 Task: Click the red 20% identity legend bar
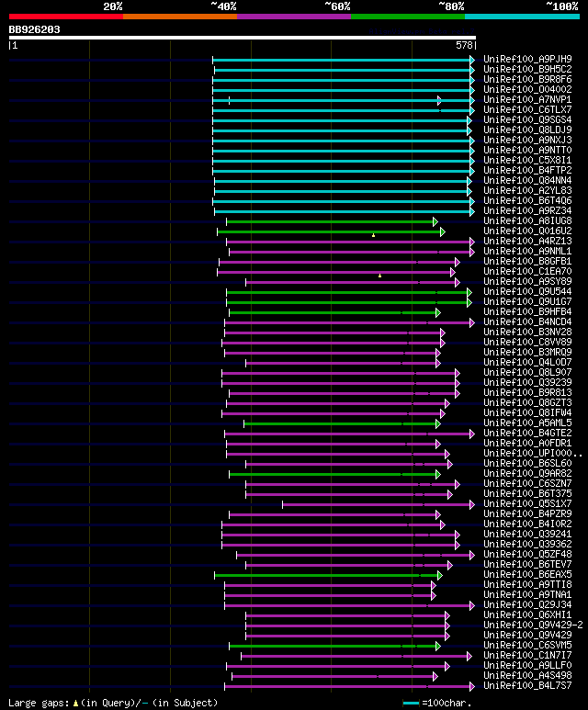click(66, 17)
